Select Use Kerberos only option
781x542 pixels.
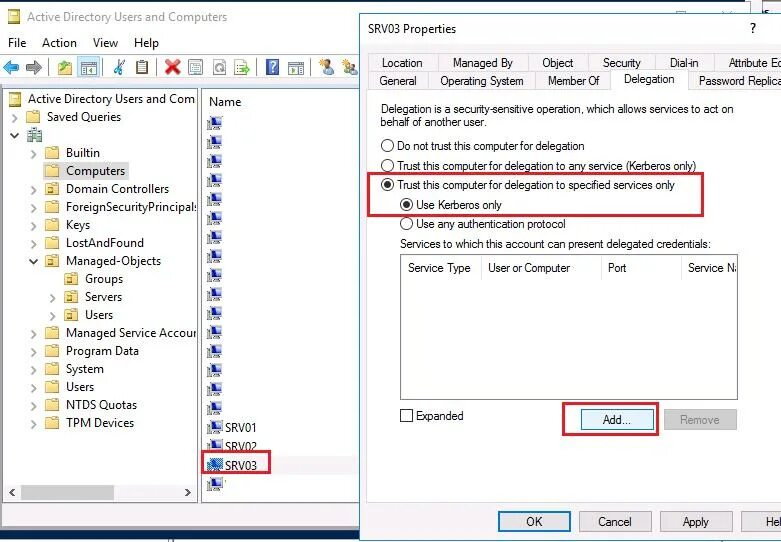[406, 204]
